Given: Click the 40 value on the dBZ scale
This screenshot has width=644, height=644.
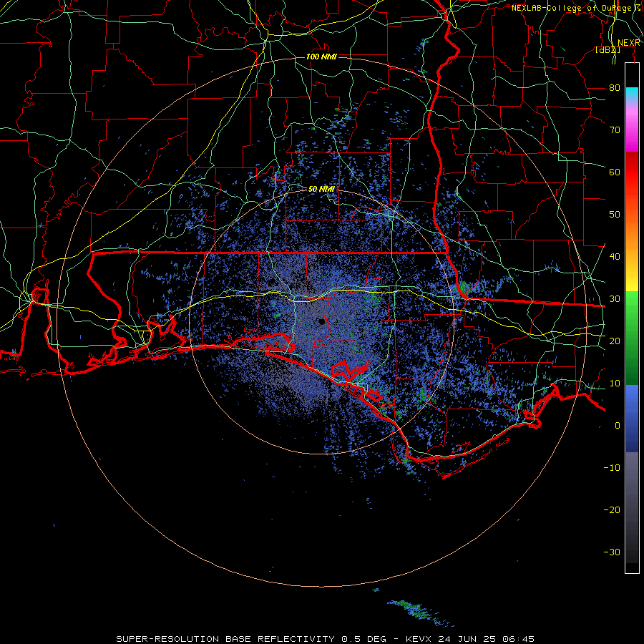Looking at the screenshot, I should click(615, 257).
